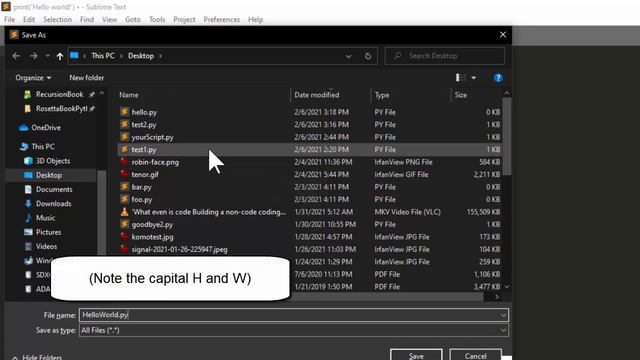Open the view options dropdown arrow

[473, 78]
